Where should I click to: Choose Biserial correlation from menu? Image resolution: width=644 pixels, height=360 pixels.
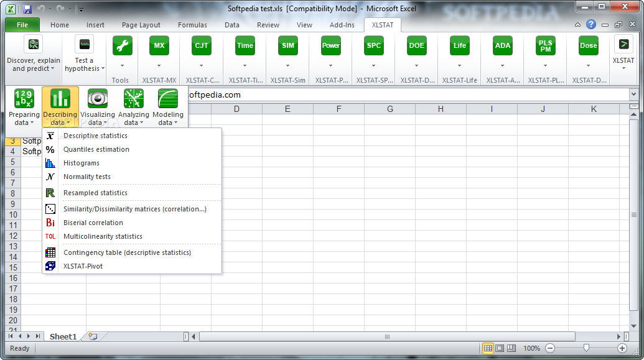coord(132,223)
